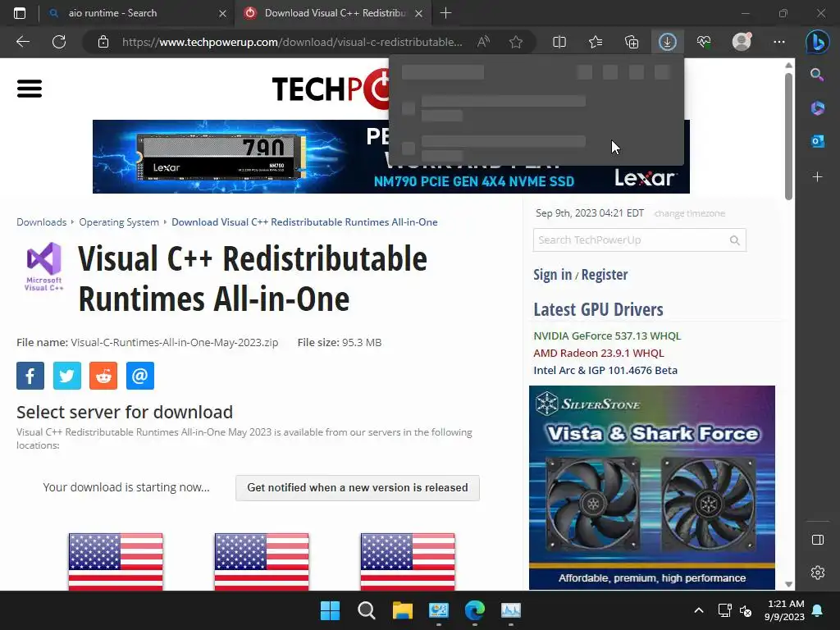Image resolution: width=840 pixels, height=630 pixels.
Task: Refresh the current page
Action: (59, 42)
